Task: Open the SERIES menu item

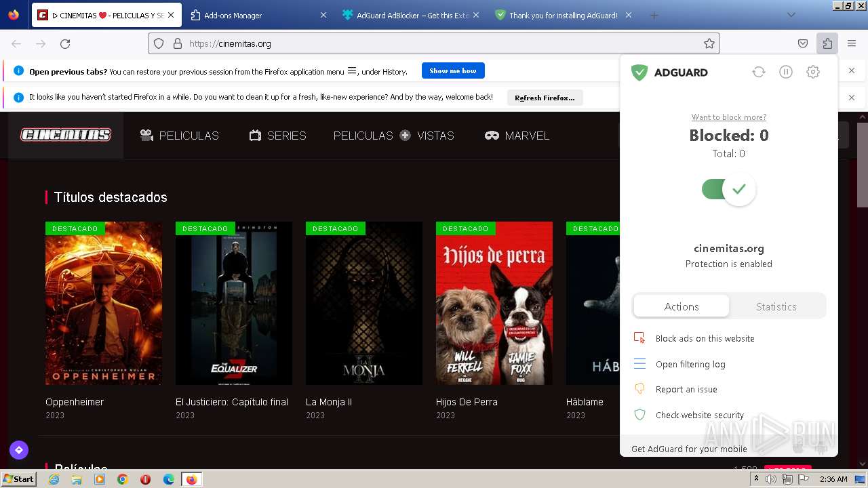Action: (277, 136)
